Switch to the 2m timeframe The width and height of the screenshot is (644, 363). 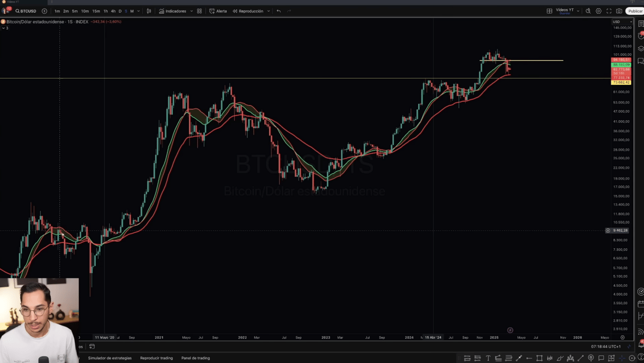(x=66, y=11)
